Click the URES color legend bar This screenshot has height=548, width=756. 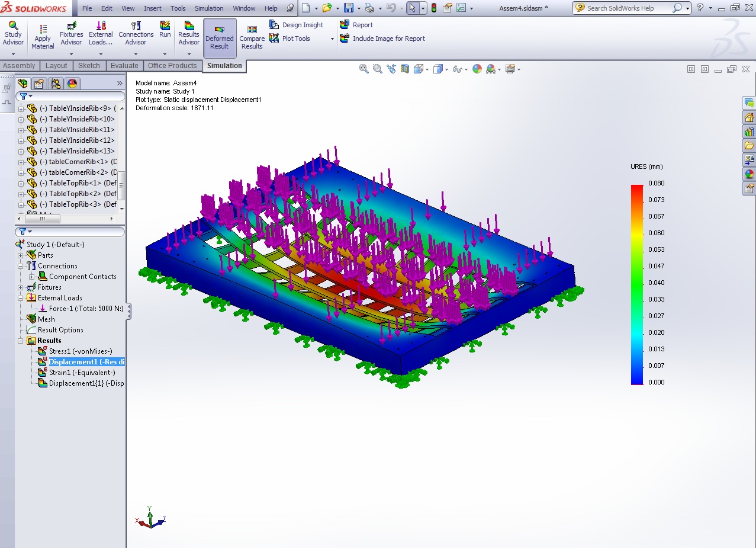637,284
